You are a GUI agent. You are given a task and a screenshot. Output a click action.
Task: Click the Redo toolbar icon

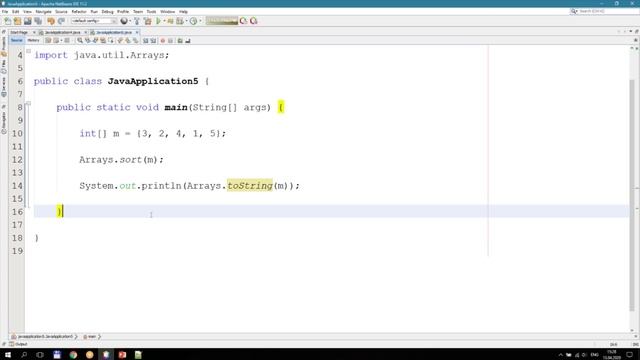(x=61, y=21)
